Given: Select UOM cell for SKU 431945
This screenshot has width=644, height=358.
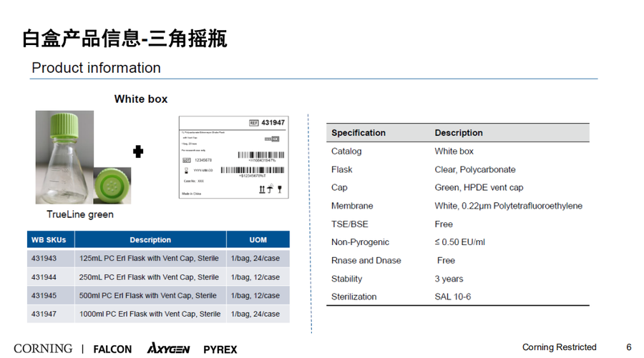Looking at the screenshot, I should tap(258, 295).
